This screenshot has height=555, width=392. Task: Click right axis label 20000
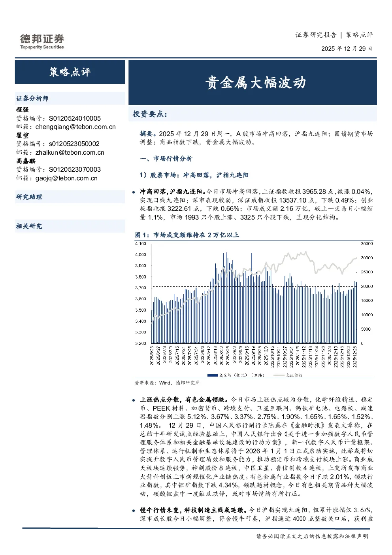(x=367, y=286)
